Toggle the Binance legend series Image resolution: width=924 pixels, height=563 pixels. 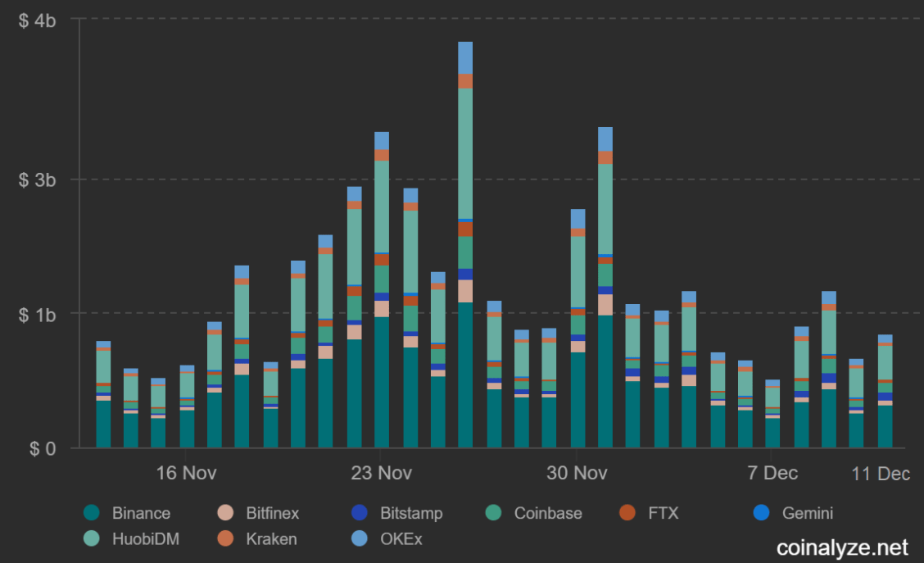click(x=127, y=513)
